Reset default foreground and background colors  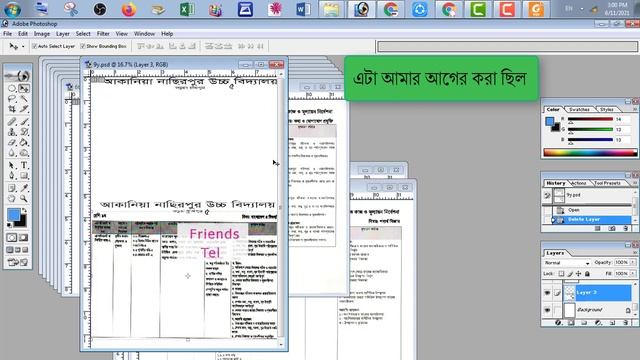(x=9, y=225)
